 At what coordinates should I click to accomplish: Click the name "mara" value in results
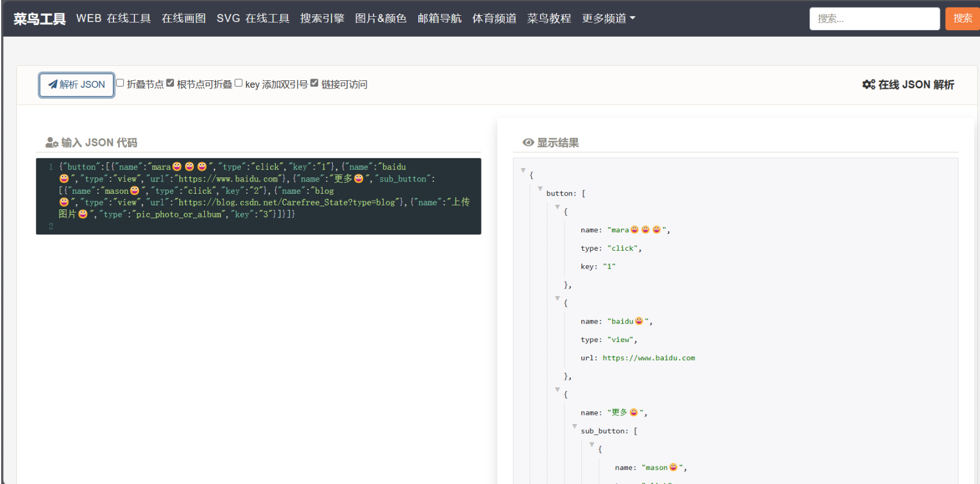click(x=637, y=230)
